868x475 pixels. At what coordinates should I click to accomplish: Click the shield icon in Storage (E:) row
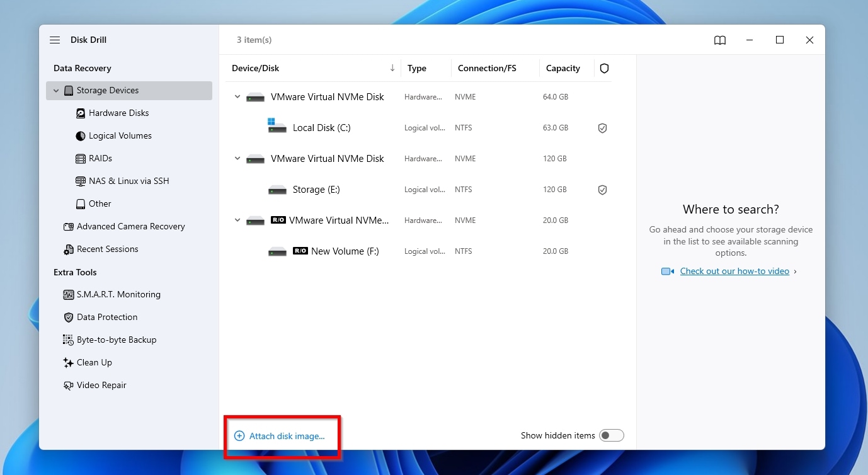click(x=603, y=190)
